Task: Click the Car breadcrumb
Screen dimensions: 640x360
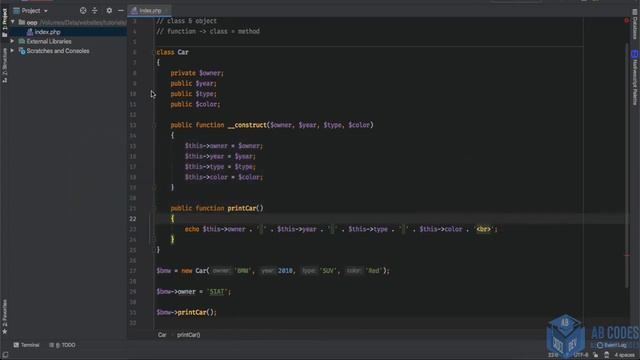Action: click(162, 335)
